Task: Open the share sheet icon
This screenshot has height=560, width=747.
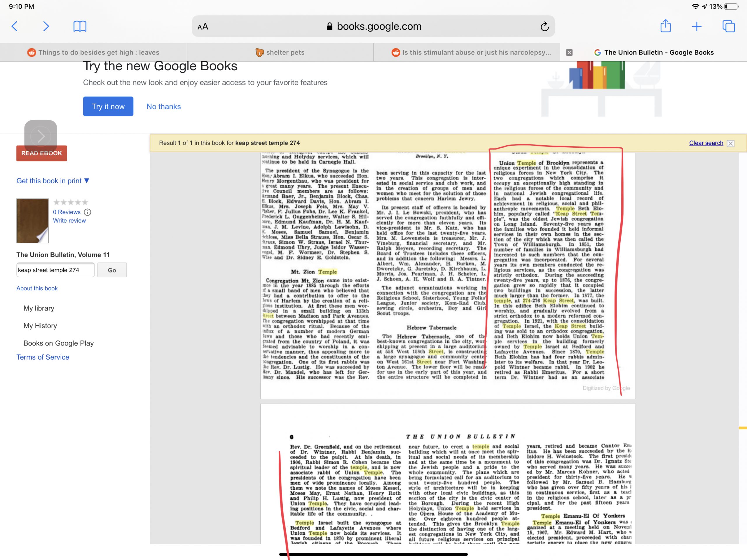Action: coord(665,26)
